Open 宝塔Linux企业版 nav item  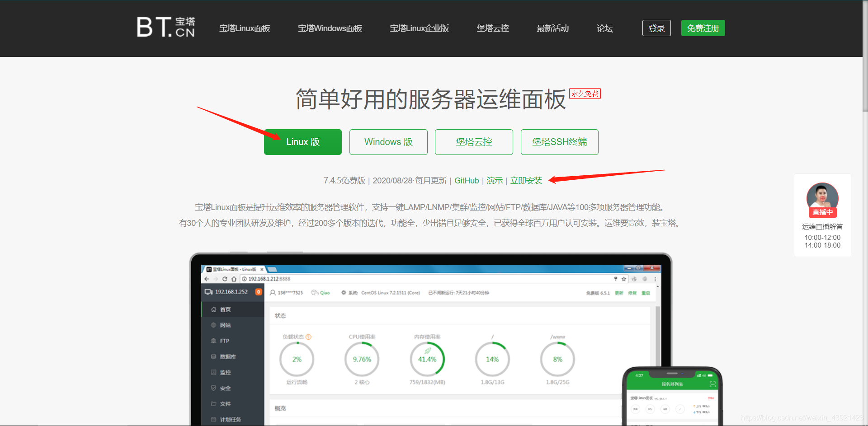pyautogui.click(x=420, y=28)
